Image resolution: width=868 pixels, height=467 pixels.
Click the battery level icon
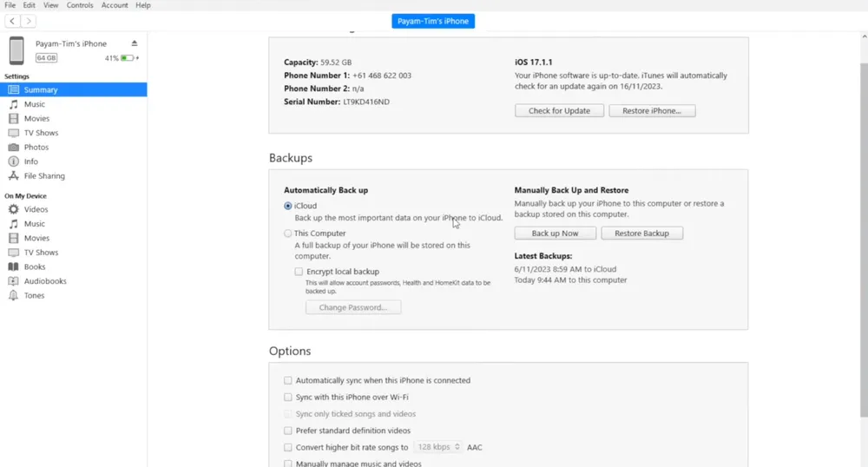pos(128,57)
